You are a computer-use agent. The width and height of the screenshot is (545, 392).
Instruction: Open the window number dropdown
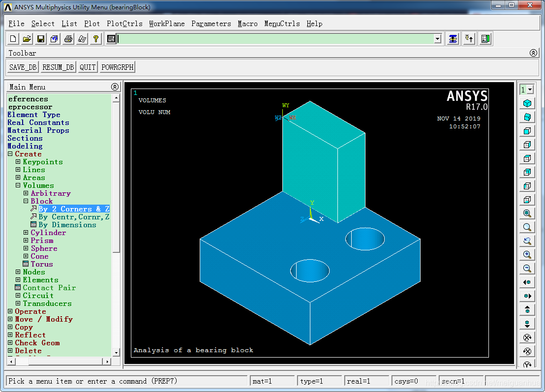[530, 90]
